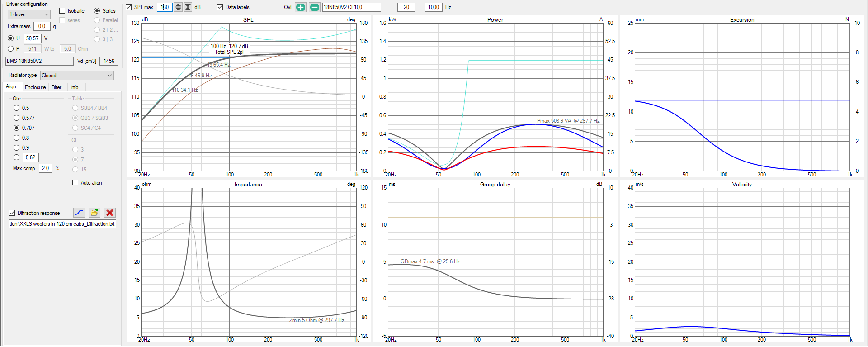Toggle the SPL max checkbox
This screenshot has width=868, height=347.
(129, 7)
